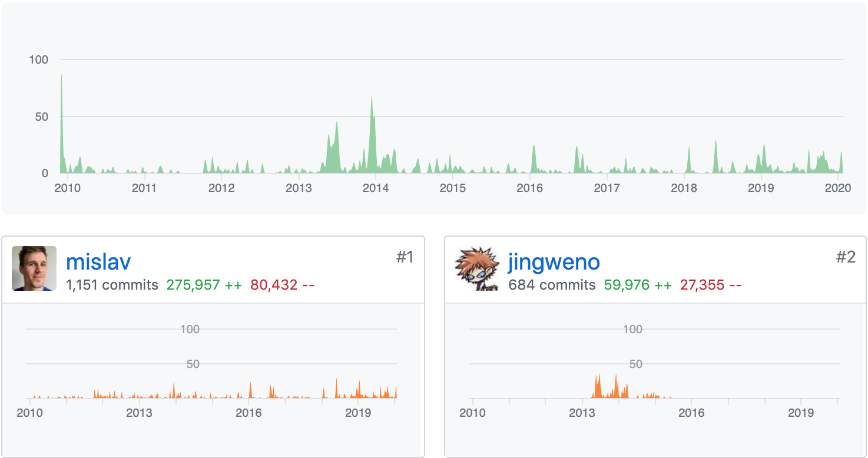View mislav's 1,151 commits link
Screen dimensions: 868x458
112,286
